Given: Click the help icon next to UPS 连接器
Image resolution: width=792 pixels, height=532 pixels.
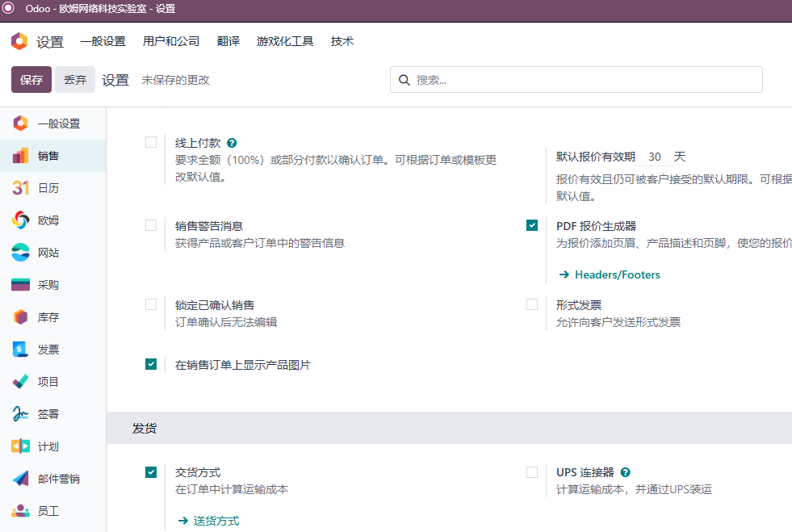Looking at the screenshot, I should pos(626,472).
